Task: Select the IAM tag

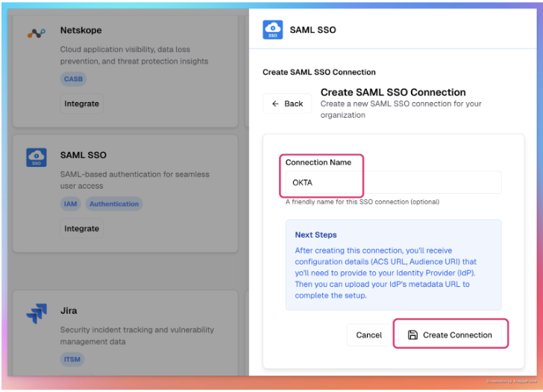Action: pyautogui.click(x=70, y=203)
